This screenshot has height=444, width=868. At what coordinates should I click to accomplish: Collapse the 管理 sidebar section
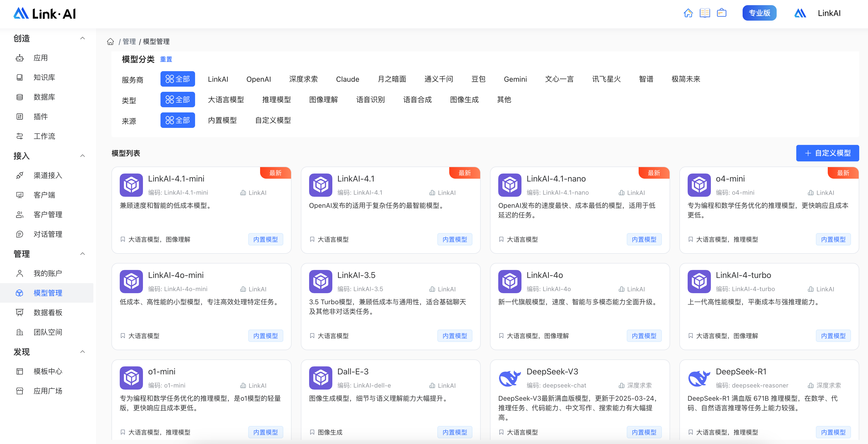click(83, 254)
